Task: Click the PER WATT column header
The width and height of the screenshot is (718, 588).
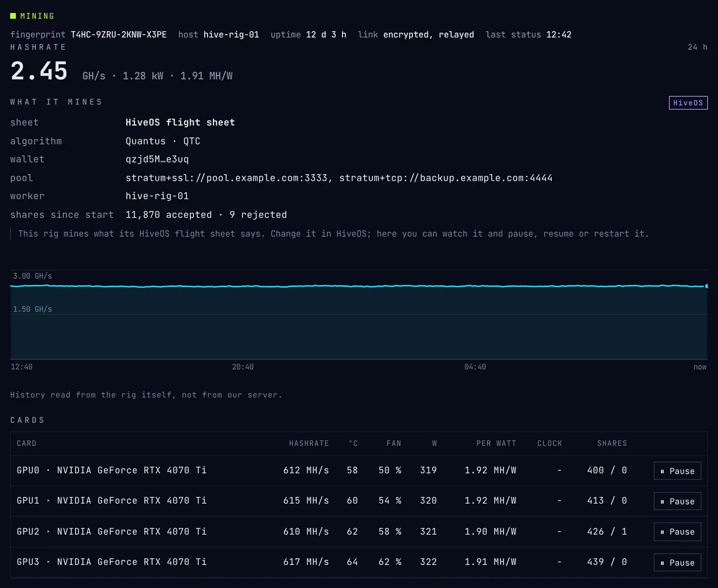Action: (x=496, y=443)
